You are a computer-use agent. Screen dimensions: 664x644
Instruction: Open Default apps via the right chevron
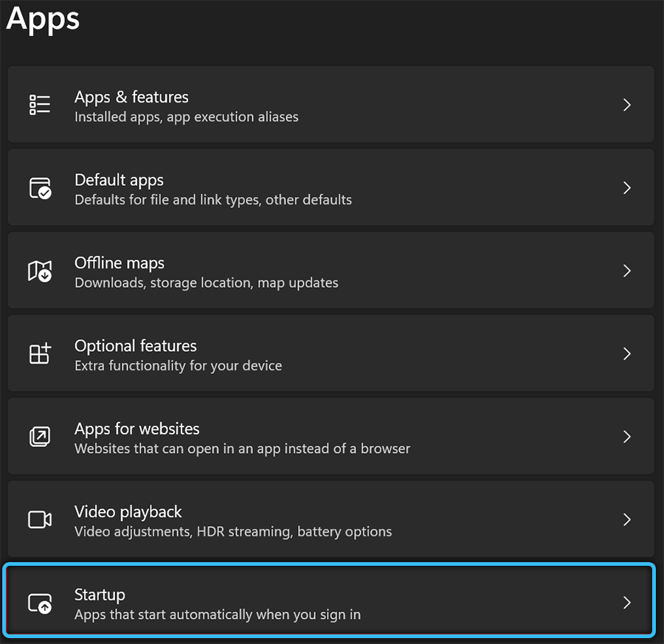(x=626, y=188)
